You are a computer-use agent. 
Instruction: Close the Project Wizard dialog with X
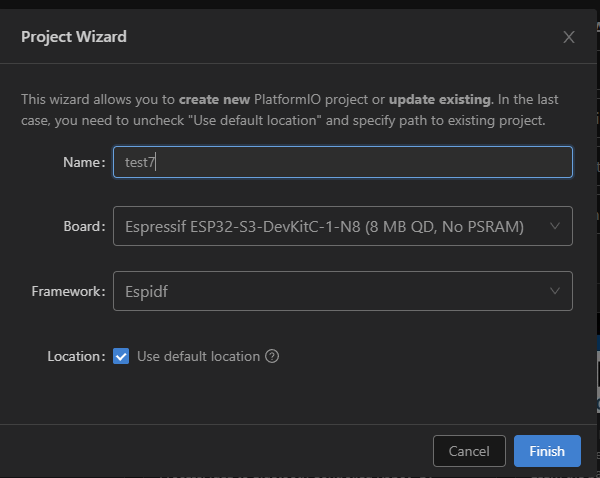click(x=569, y=37)
